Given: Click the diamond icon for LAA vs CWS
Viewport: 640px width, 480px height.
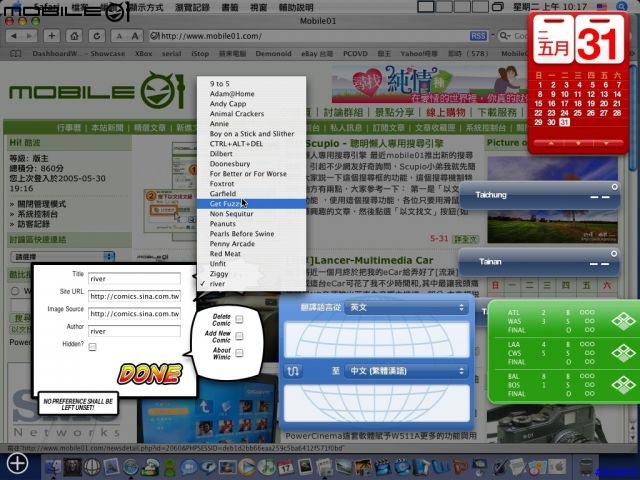Looking at the screenshot, I should tap(623, 353).
